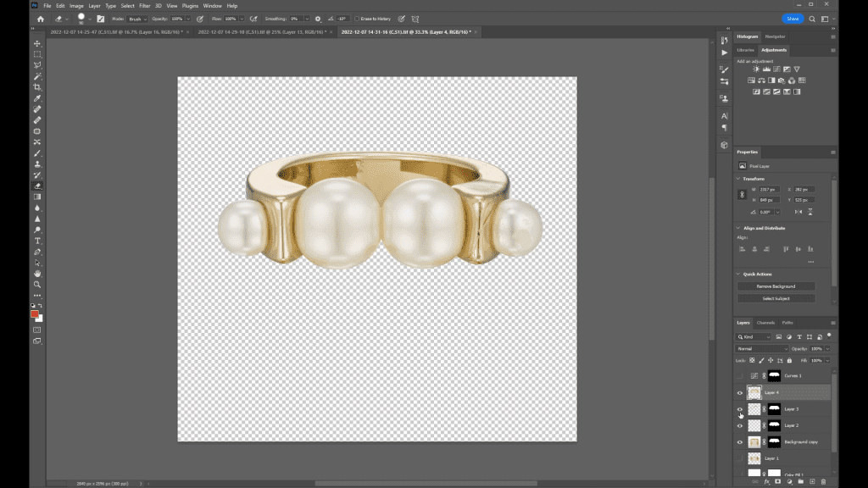Add layer mask icon
Screen dimensions: 868x488
778,482
